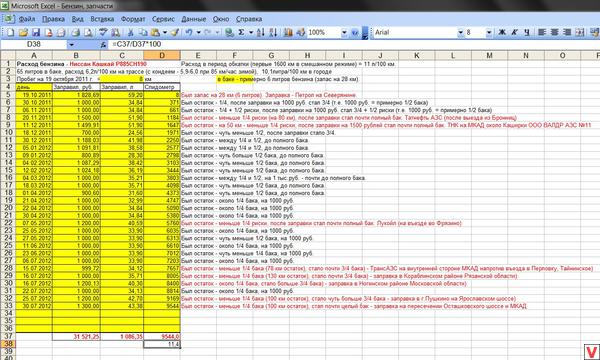Save the workbook with the floppy icon

[36, 33]
